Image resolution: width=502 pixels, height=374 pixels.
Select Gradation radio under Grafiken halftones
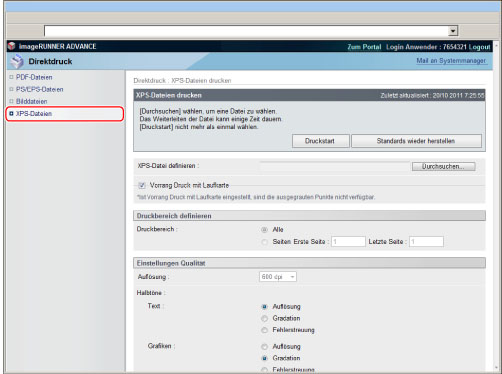[264, 358]
